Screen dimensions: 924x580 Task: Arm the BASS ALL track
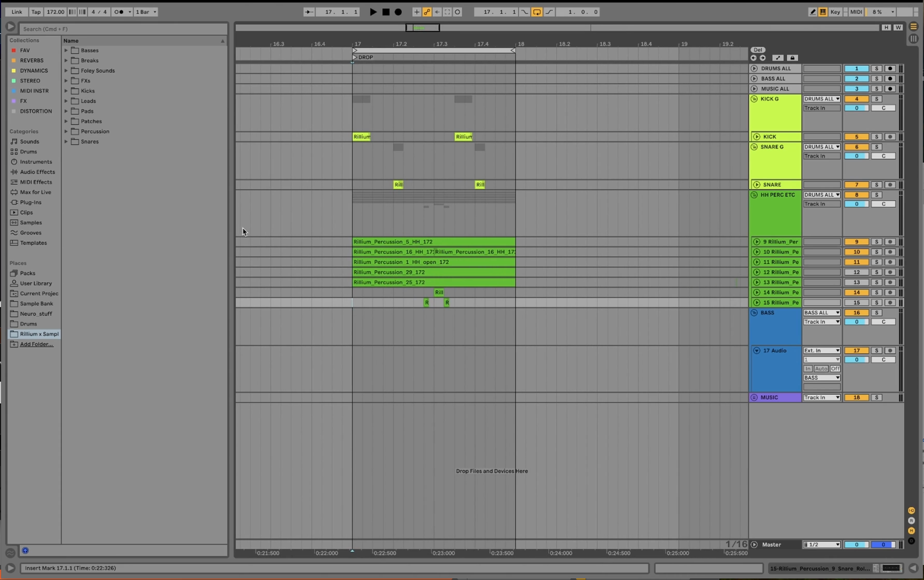[x=890, y=79]
